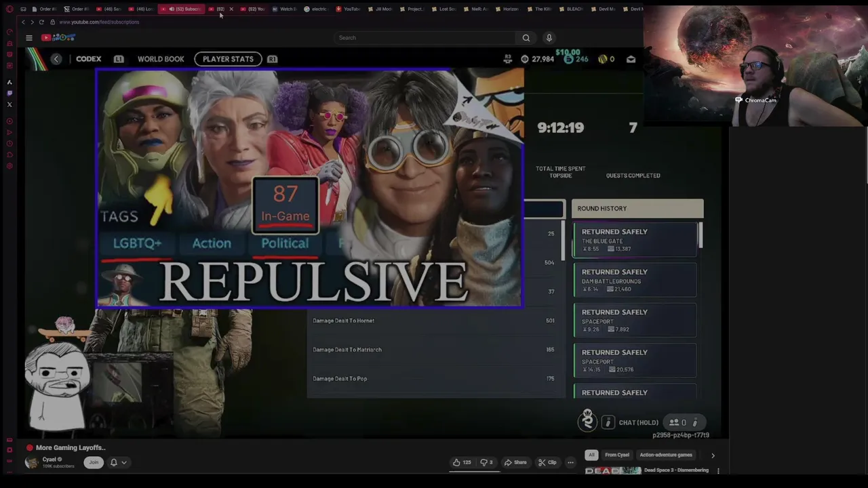The height and width of the screenshot is (488, 868).
Task: Reload the page with refresh icon
Action: (41, 22)
